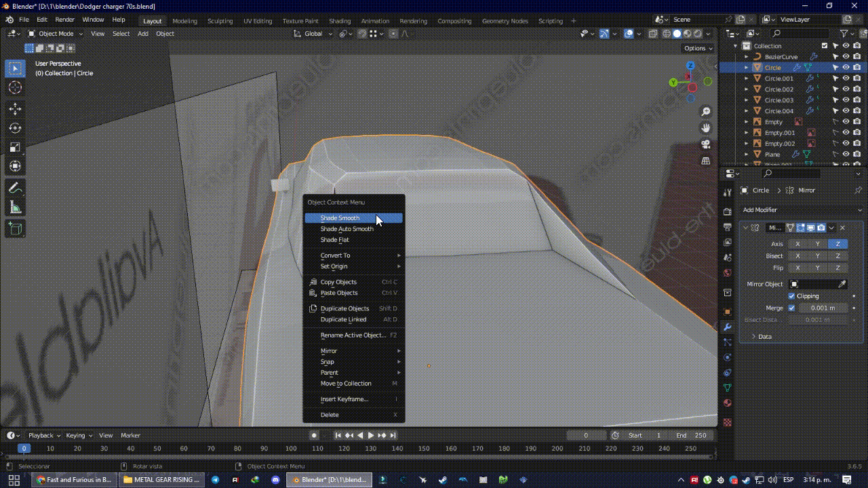Open the Texture properties checker tab

pyautogui.click(x=728, y=422)
